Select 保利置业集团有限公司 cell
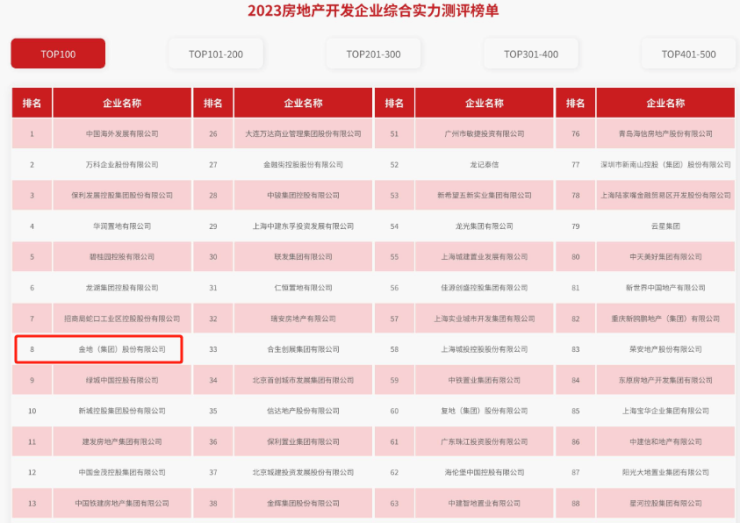The image size is (740, 523). [303, 442]
